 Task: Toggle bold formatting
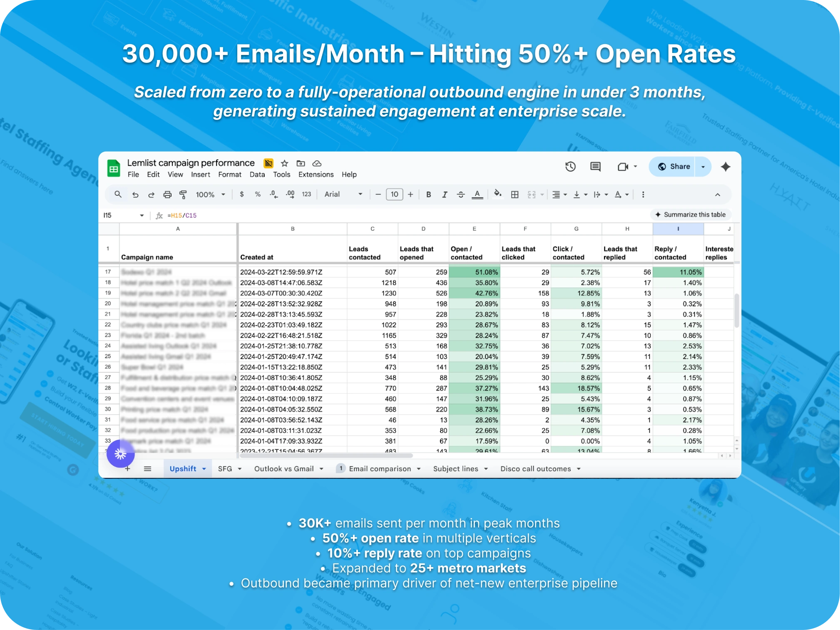428,194
